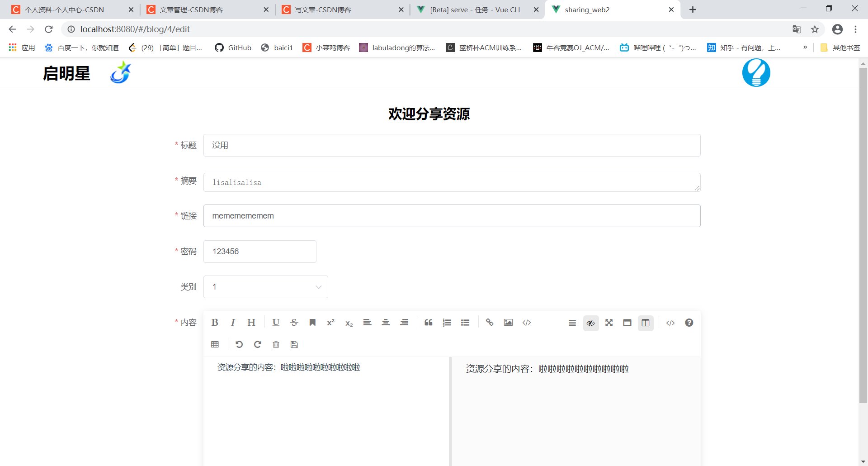Apply italic formatting in the editor toolbar
868x466 pixels.
[x=233, y=323]
